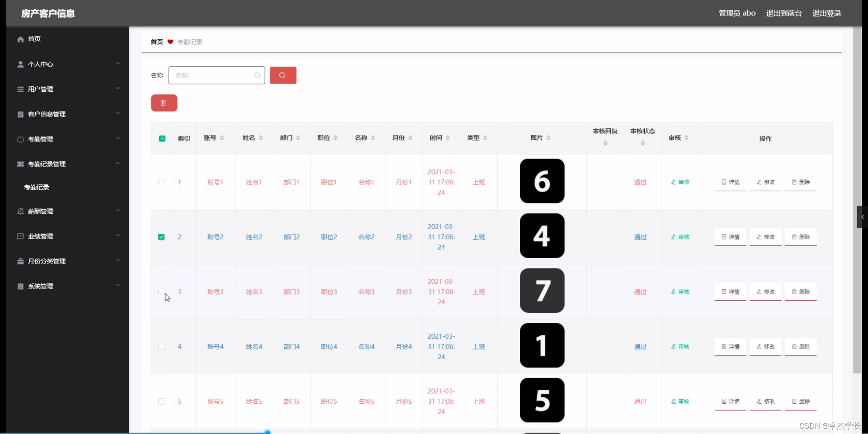Click the red search magnifier button
The width and height of the screenshot is (868, 434).
pyautogui.click(x=283, y=75)
